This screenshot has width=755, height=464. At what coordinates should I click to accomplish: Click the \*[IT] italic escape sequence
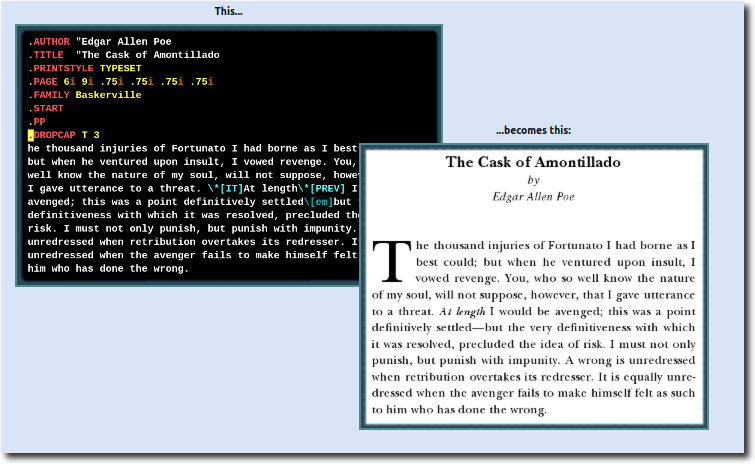224,188
